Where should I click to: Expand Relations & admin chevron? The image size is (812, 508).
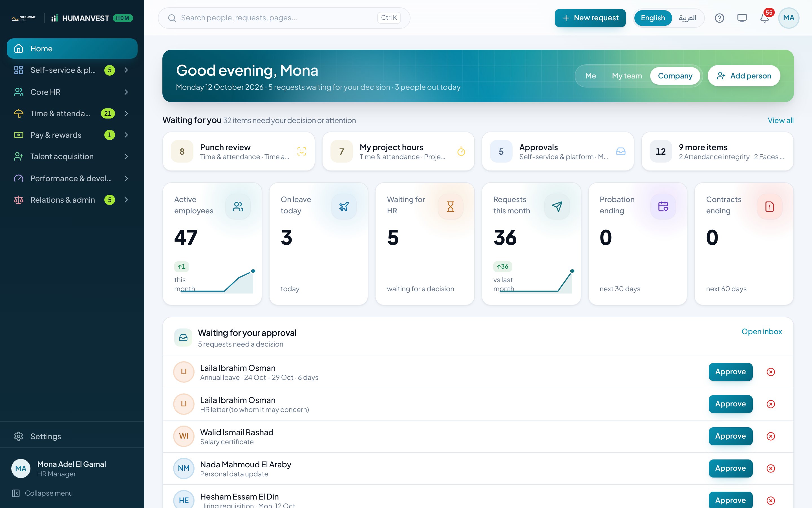tap(126, 200)
